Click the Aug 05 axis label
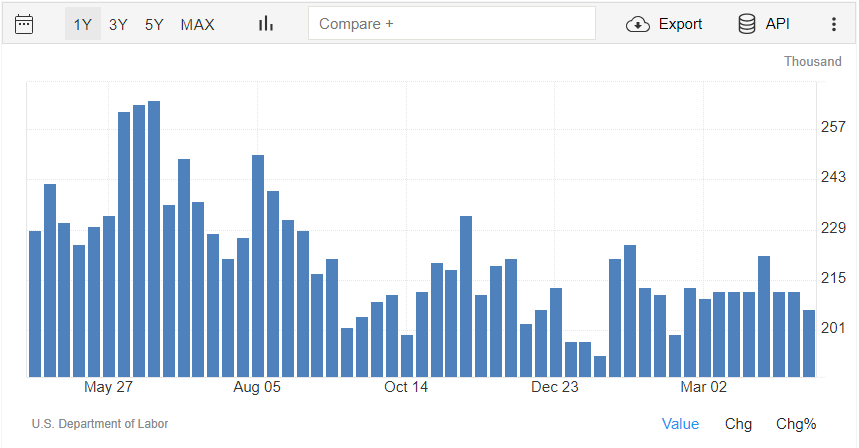The width and height of the screenshot is (859, 448). click(257, 387)
